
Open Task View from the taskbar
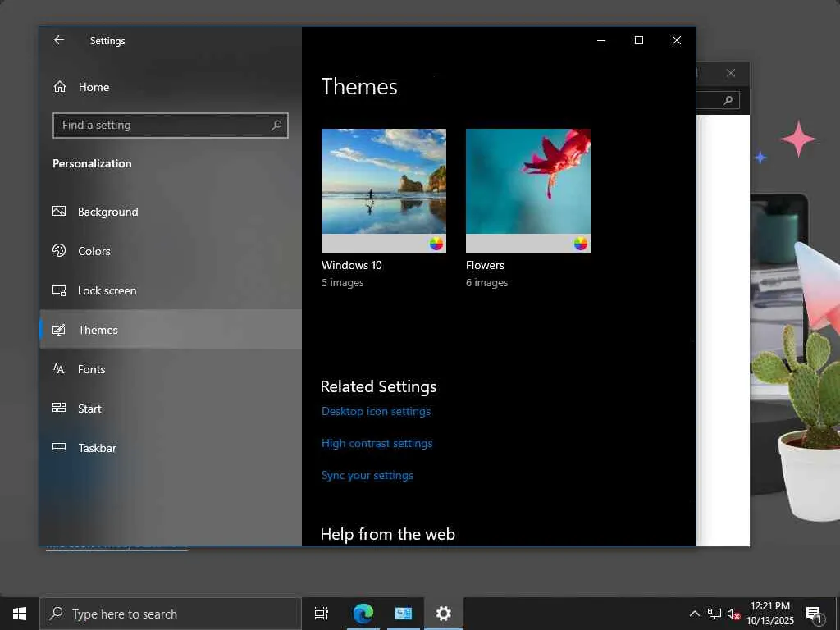coord(322,614)
